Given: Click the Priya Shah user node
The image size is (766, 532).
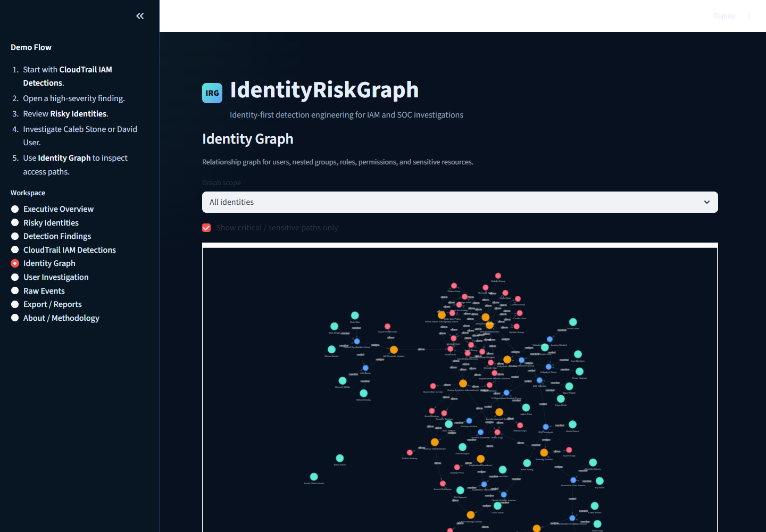Looking at the screenshot, I should tap(561, 398).
